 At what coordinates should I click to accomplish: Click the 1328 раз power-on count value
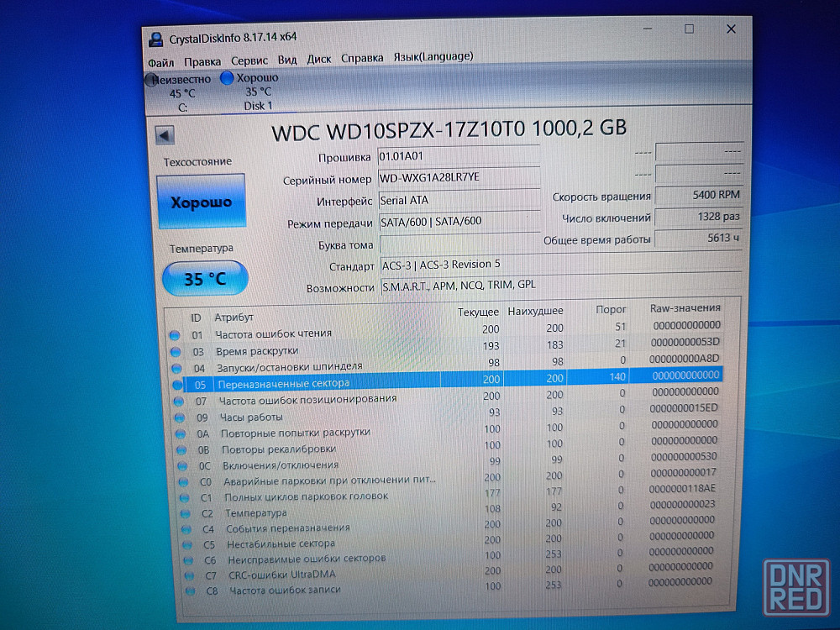click(x=699, y=217)
